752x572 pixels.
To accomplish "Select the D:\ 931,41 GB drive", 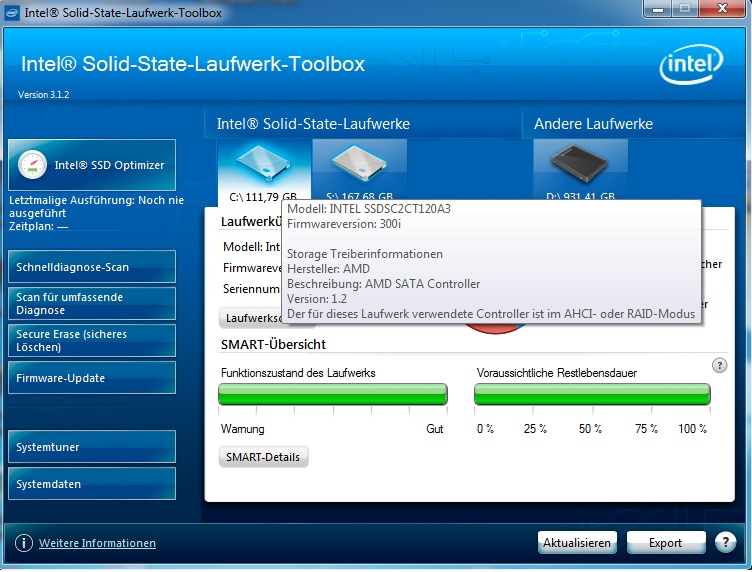I will click(x=580, y=171).
